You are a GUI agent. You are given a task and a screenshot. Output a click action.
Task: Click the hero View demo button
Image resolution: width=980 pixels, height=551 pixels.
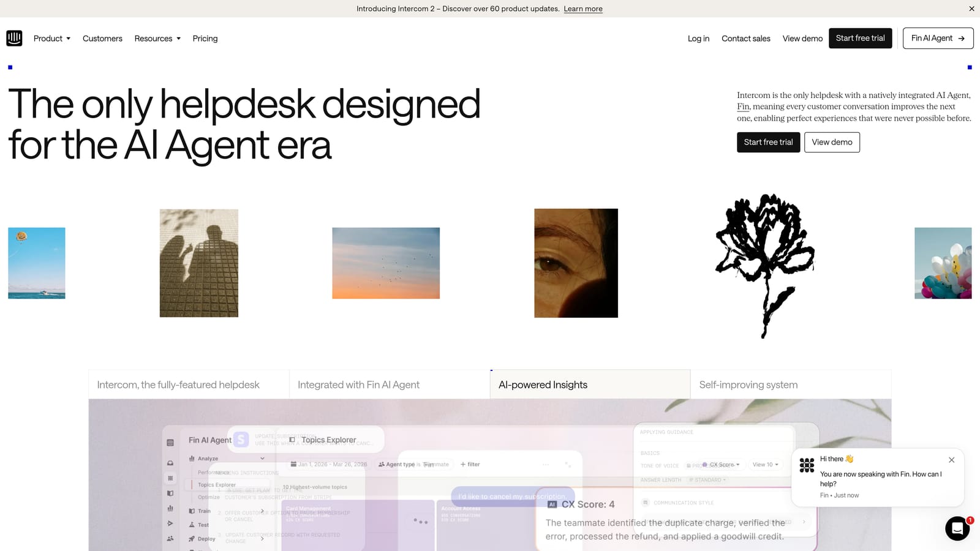pyautogui.click(x=832, y=142)
